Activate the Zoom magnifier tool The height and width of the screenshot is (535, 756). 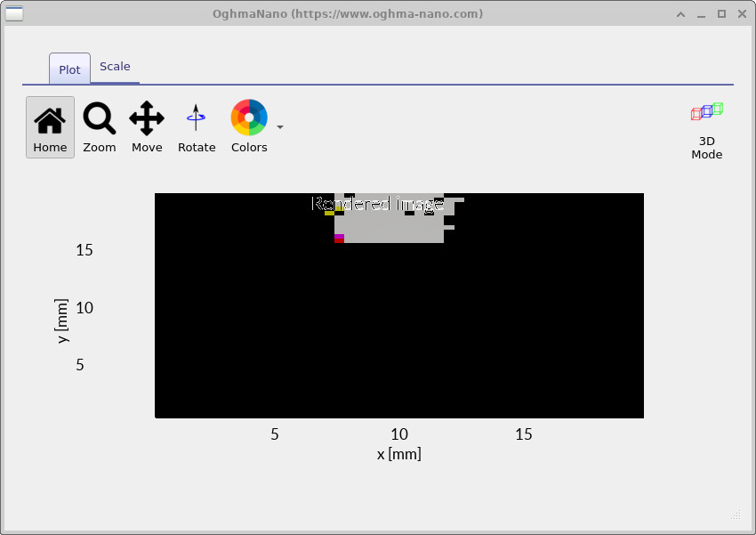(99, 126)
